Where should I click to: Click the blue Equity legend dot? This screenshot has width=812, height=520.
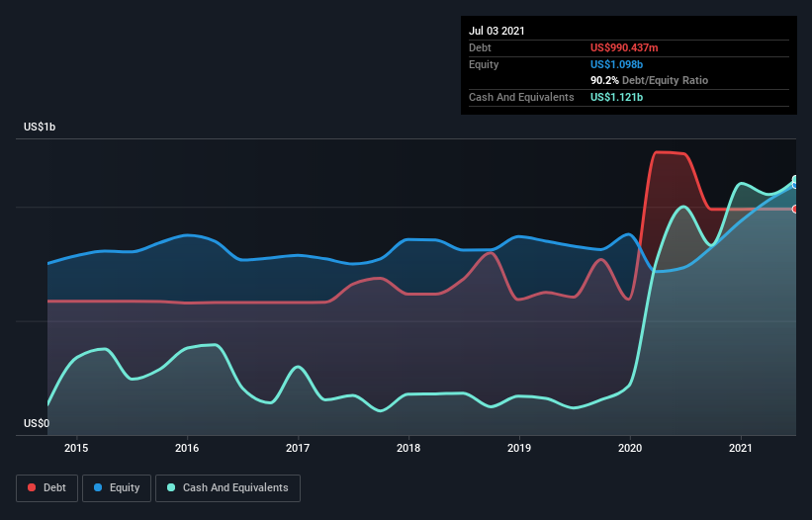[98, 488]
